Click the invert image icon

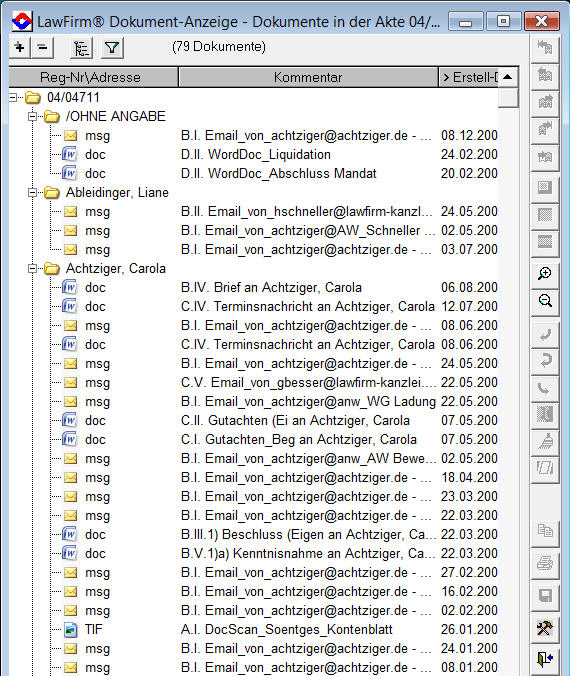(545, 414)
